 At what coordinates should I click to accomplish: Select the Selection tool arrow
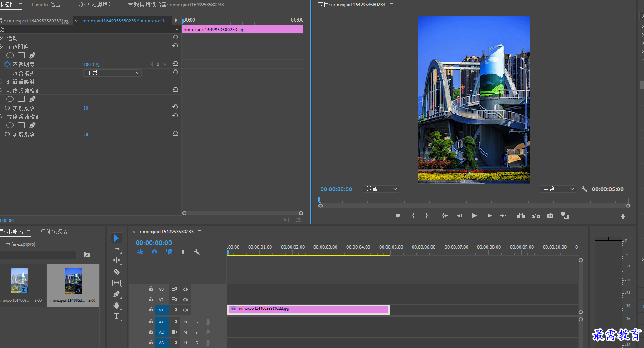[x=117, y=238]
